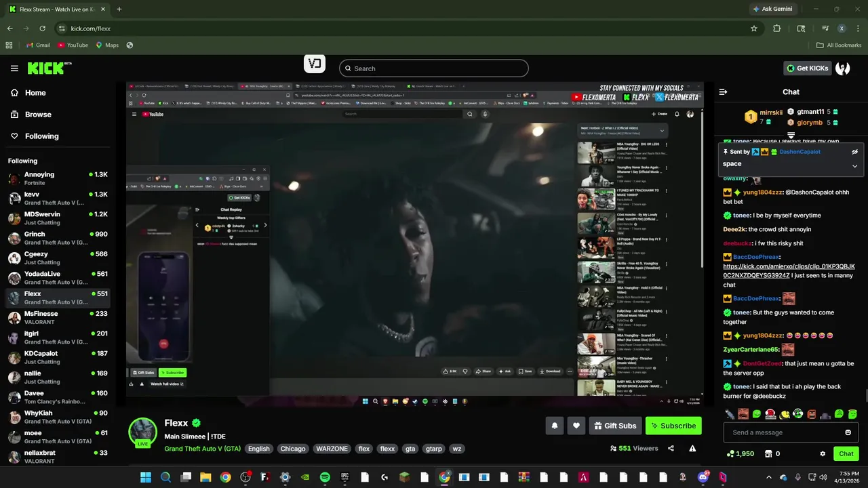
Task: Click the address bar URL kick.com/flexx
Action: [90, 28]
